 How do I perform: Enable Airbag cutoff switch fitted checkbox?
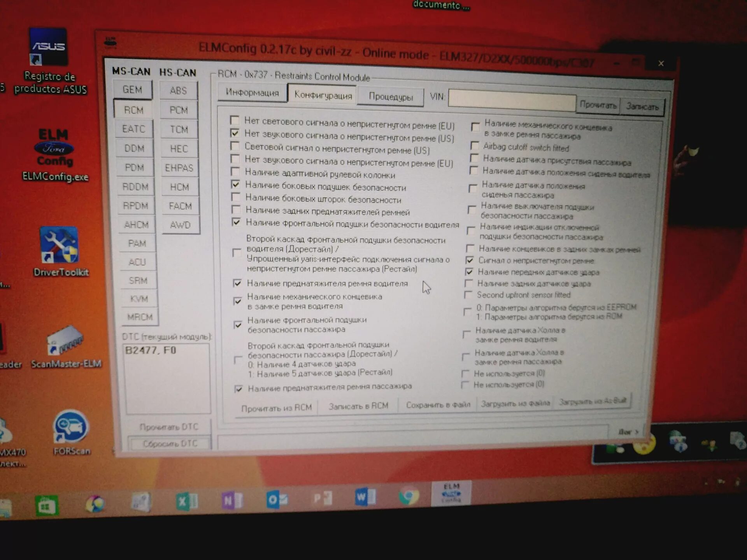pos(474,146)
